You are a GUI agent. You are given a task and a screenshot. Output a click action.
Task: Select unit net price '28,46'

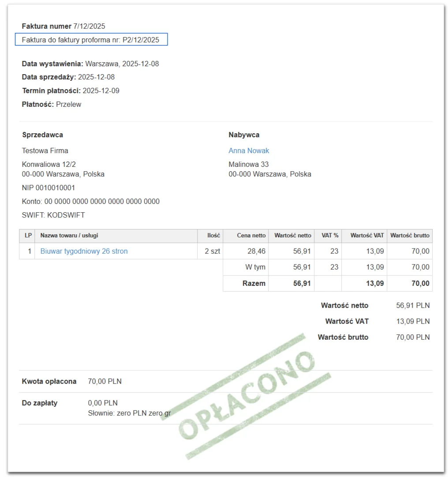[x=257, y=251]
